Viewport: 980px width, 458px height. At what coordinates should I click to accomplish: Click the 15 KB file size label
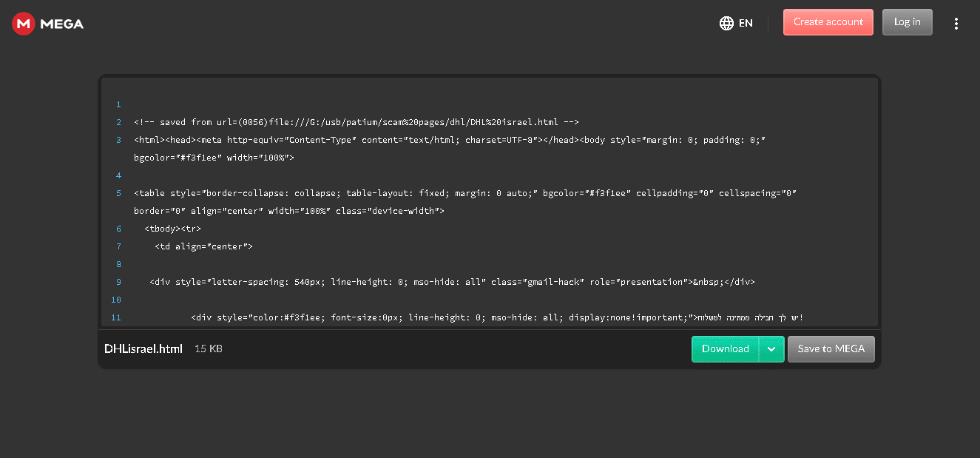tap(209, 349)
